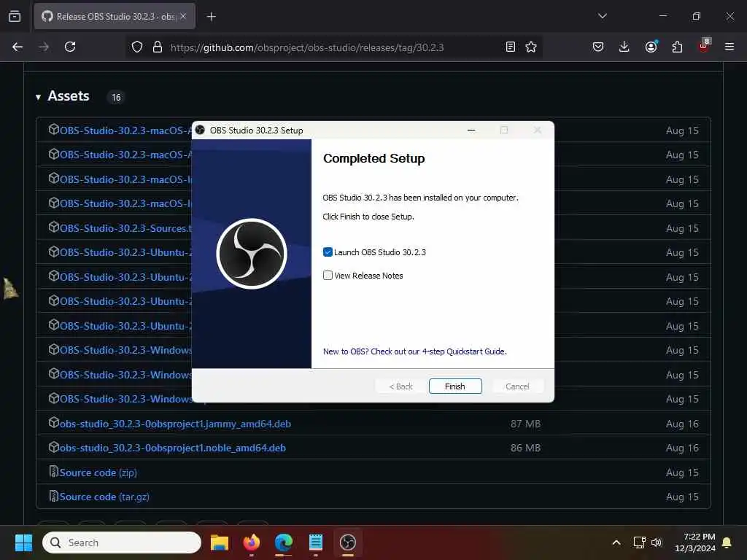The height and width of the screenshot is (560, 747).
Task: Toggle Firefox reader view icon
Action: pos(510,47)
